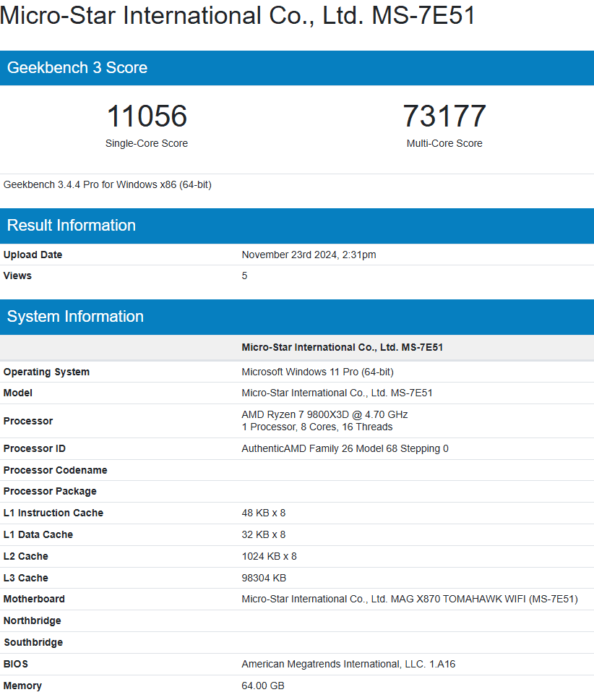Click the 'Northbridge' row label
594x700 pixels.
(32, 621)
